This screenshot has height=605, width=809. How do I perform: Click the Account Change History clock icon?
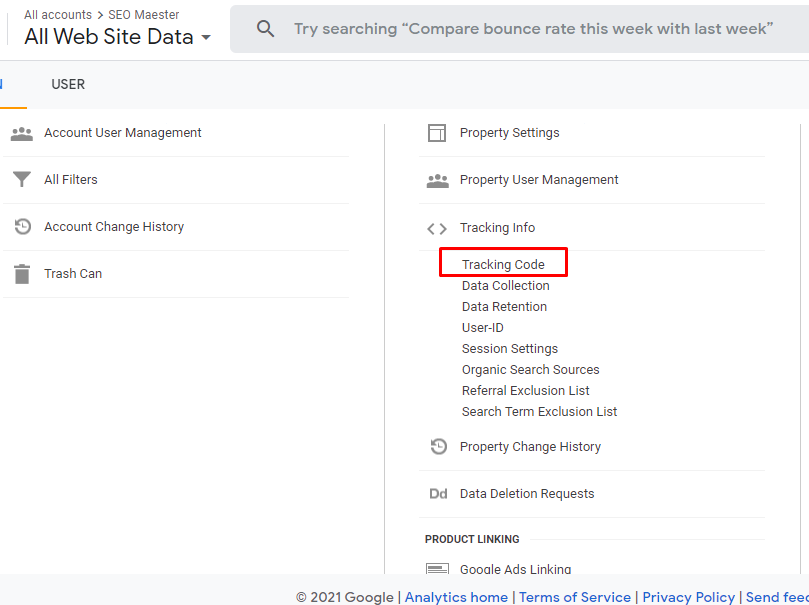click(22, 226)
